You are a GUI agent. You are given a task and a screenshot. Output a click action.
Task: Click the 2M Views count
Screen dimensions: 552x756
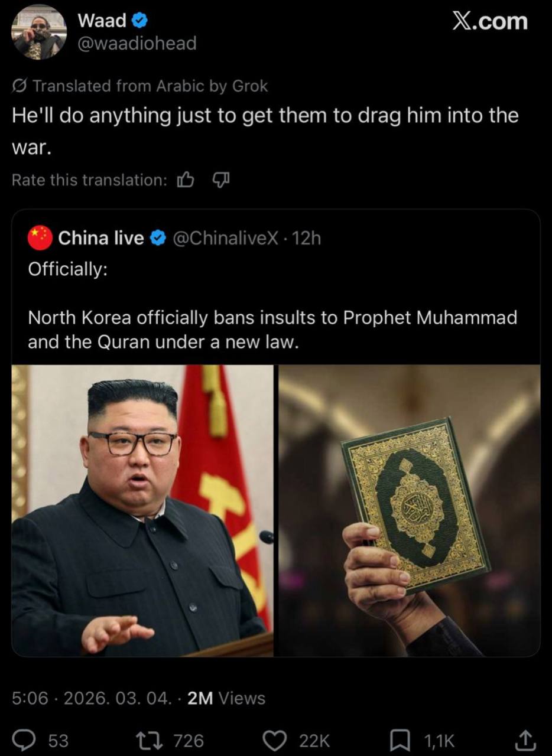pyautogui.click(x=226, y=698)
